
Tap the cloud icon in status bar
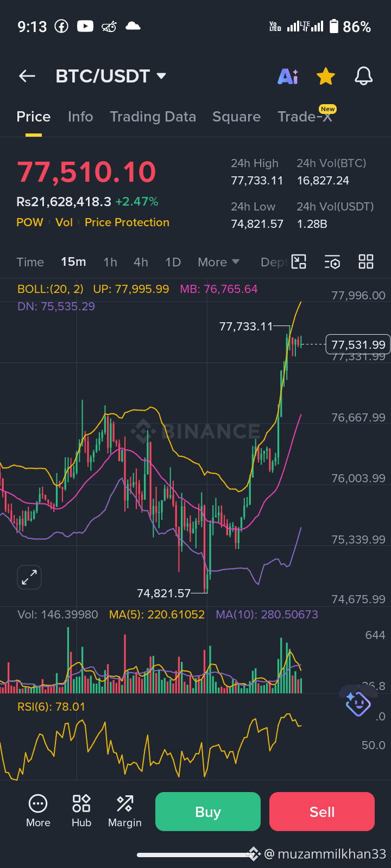[133, 26]
